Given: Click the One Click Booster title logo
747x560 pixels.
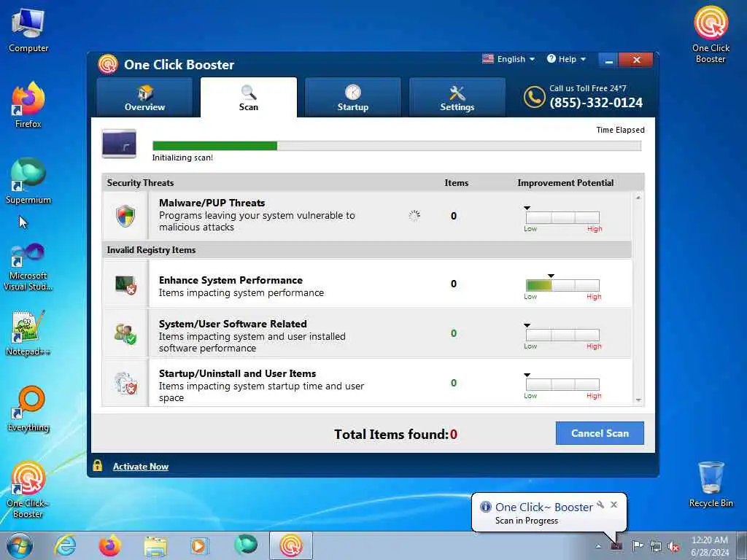Looking at the screenshot, I should (x=108, y=64).
